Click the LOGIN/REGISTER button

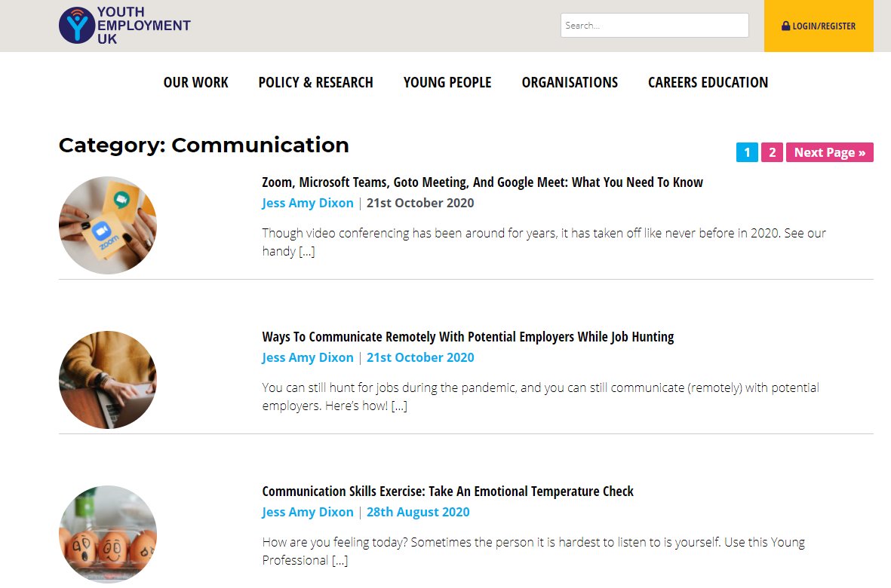click(819, 25)
